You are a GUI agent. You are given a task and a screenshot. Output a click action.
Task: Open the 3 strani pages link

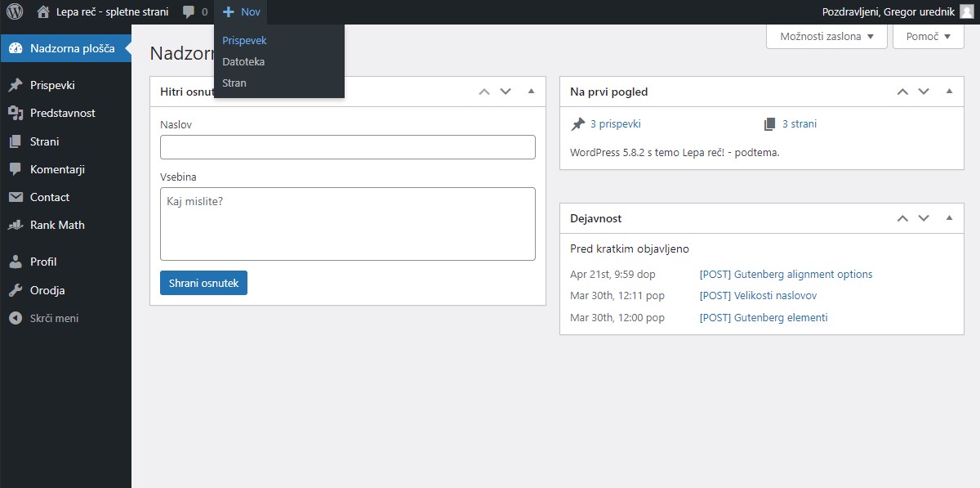(799, 124)
